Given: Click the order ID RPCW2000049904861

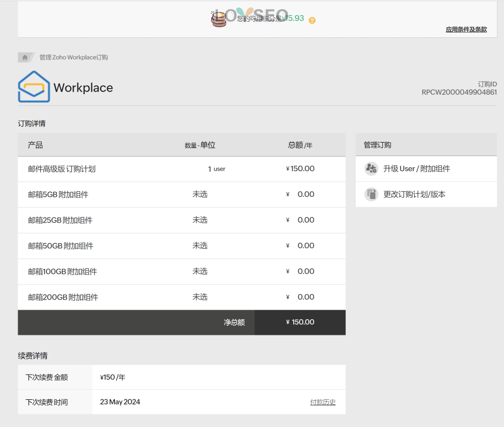Looking at the screenshot, I should click(x=459, y=92).
